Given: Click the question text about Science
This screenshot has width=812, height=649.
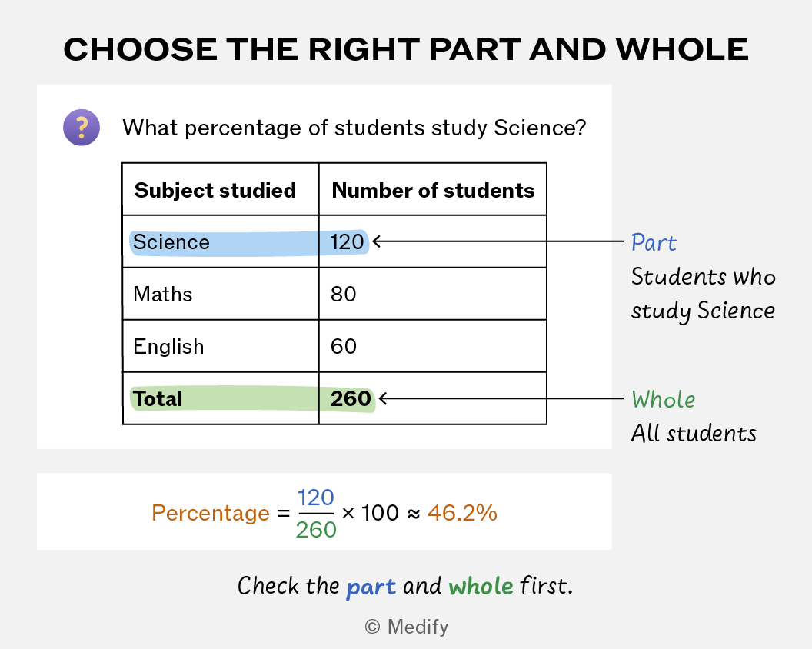Looking at the screenshot, I should click(354, 128).
